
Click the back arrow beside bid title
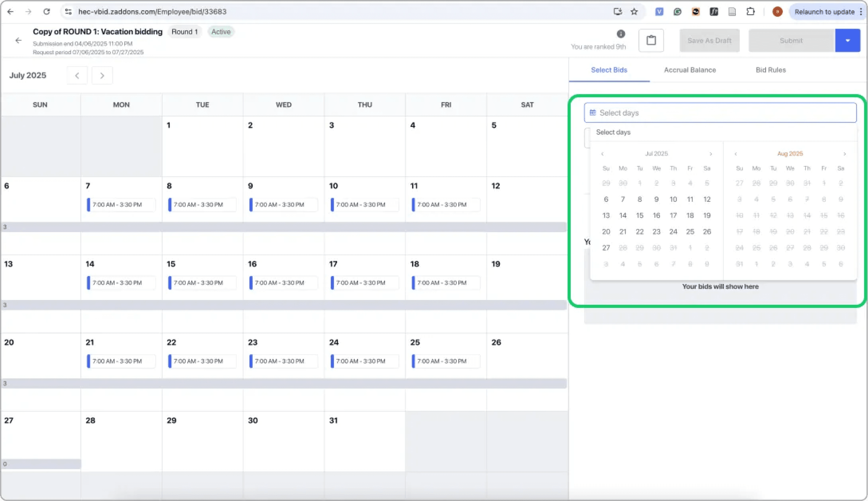[18, 41]
